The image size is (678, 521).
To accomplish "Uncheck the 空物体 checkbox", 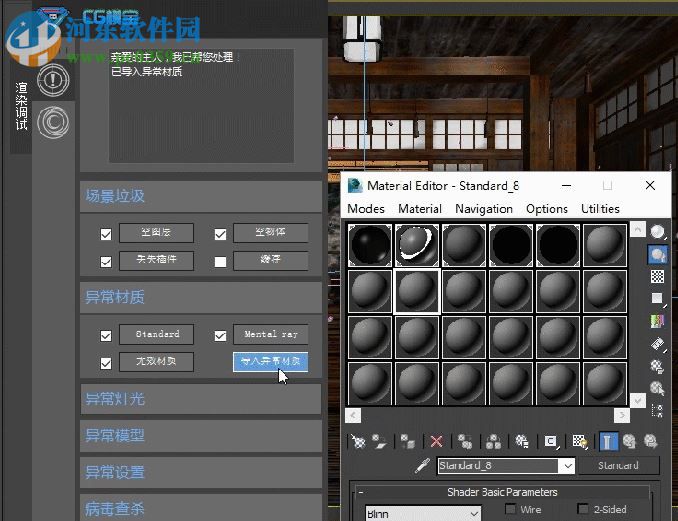I will [x=221, y=234].
